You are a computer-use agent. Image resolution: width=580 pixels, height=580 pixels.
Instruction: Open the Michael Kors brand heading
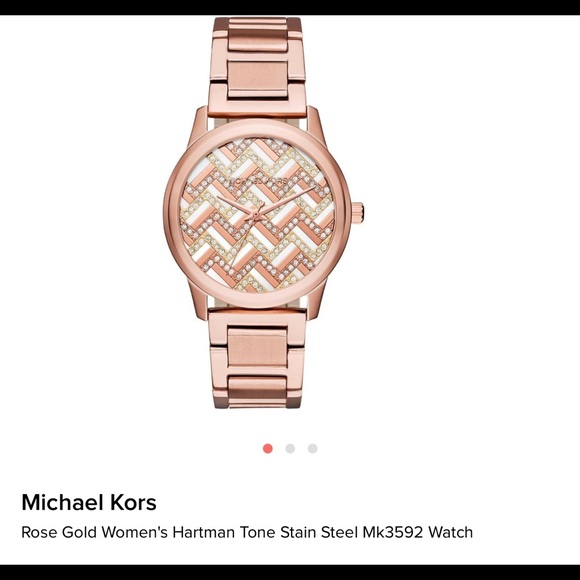coord(89,502)
